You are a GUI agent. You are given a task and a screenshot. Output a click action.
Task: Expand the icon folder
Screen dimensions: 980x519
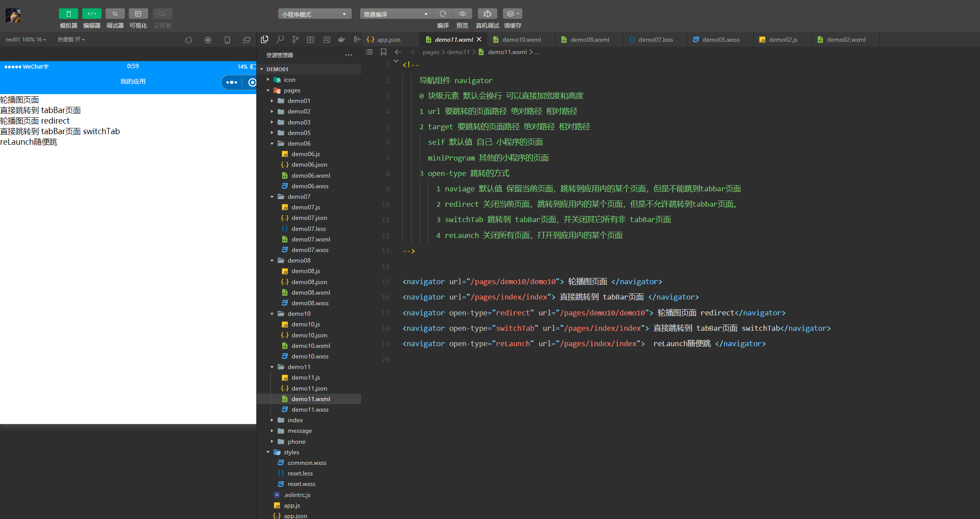click(268, 80)
